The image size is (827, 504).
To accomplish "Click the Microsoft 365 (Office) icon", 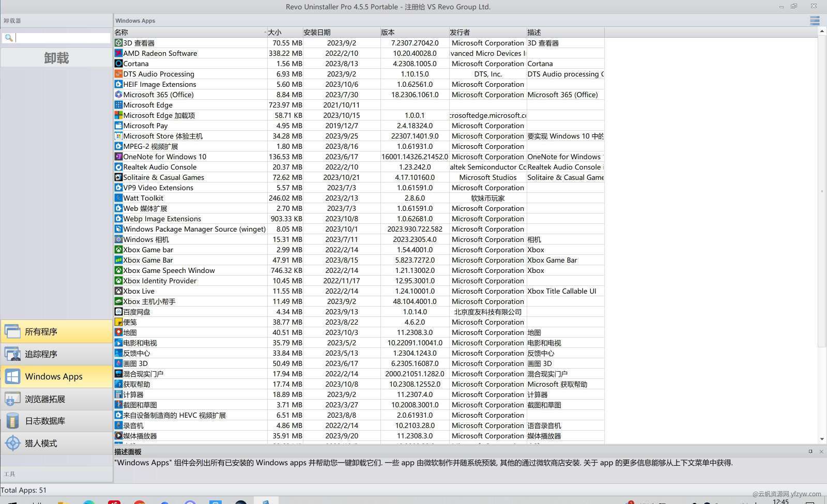I will [118, 95].
